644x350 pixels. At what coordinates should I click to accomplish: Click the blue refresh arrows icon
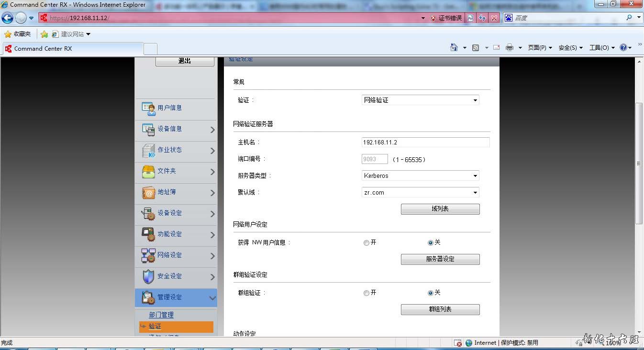[x=482, y=18]
